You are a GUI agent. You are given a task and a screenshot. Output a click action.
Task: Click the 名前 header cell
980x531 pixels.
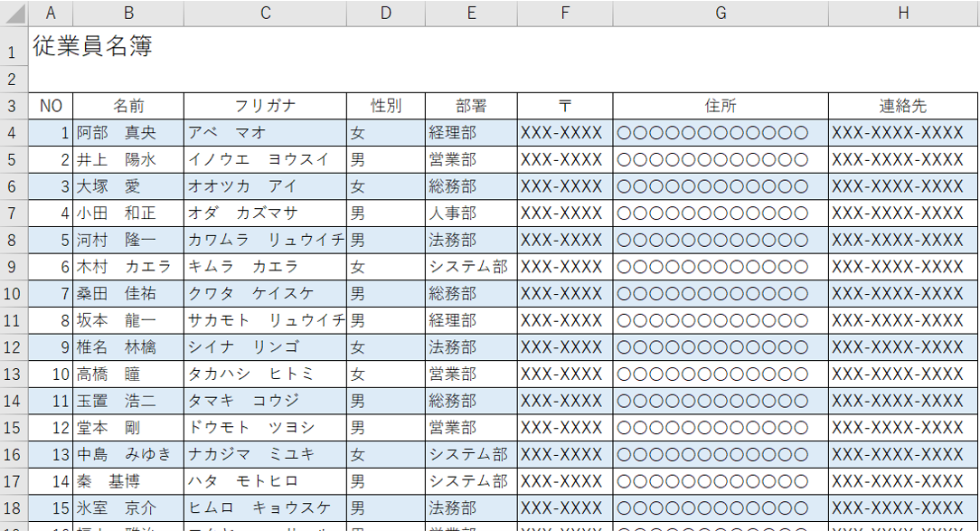128,106
